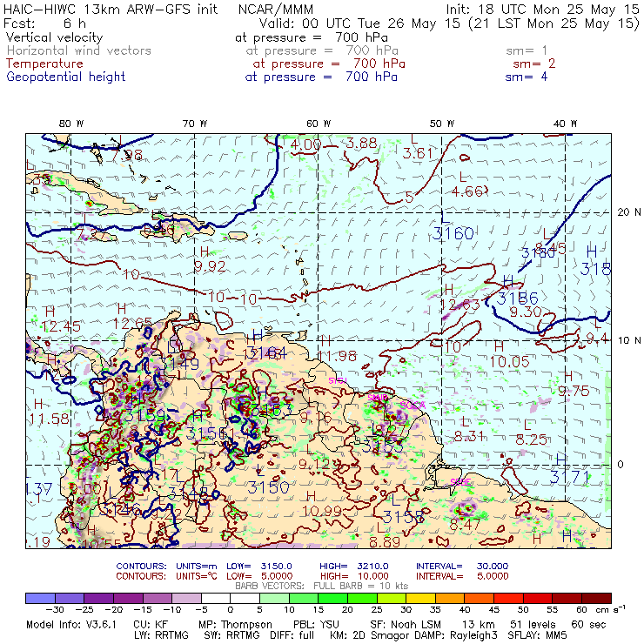Click the dark red swatch right of 60
Screen dimensions: 644x644
[x=596, y=598]
